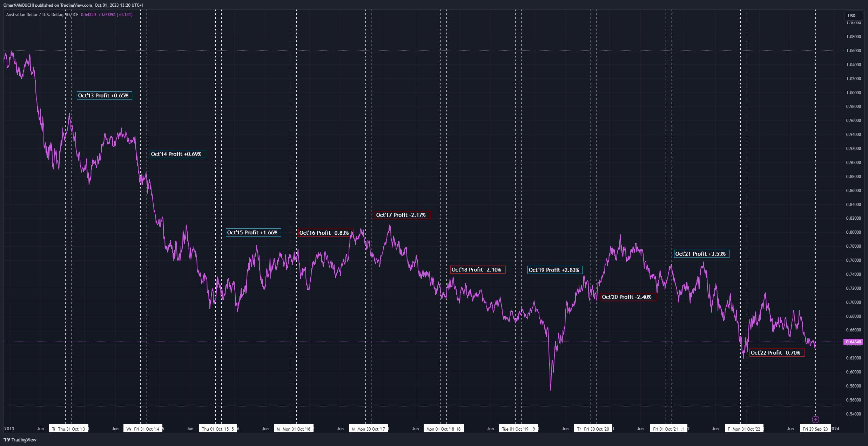The width and height of the screenshot is (868, 446).
Task: Select the Oct'20 Profit -2.40% annotation
Action: tap(628, 297)
